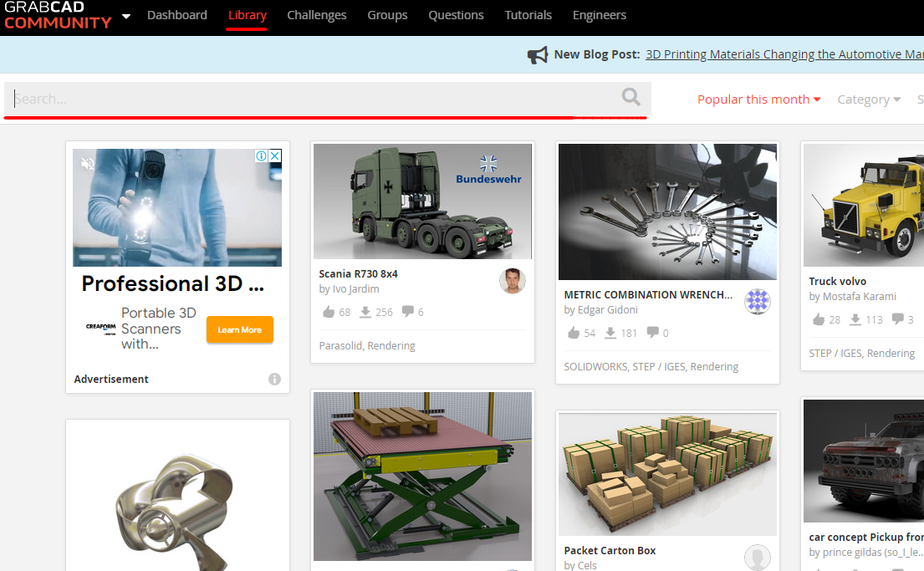Open the wrench set thumbnail
The width and height of the screenshot is (924, 571).
coord(667,212)
